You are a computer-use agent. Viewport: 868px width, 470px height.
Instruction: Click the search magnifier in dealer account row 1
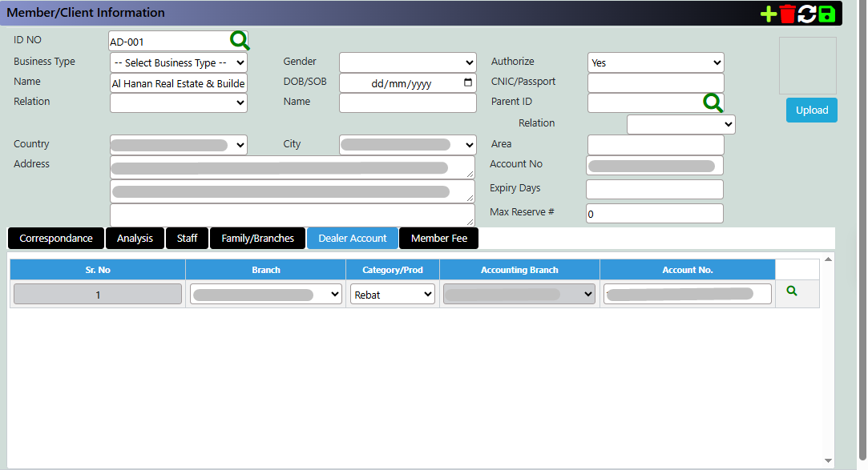(792, 291)
